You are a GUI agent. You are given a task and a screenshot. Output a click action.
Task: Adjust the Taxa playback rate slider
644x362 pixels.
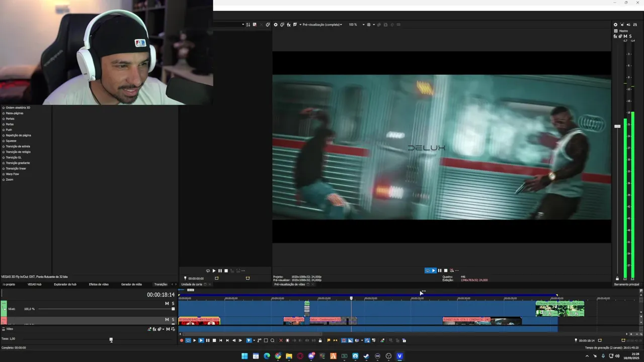(x=111, y=339)
